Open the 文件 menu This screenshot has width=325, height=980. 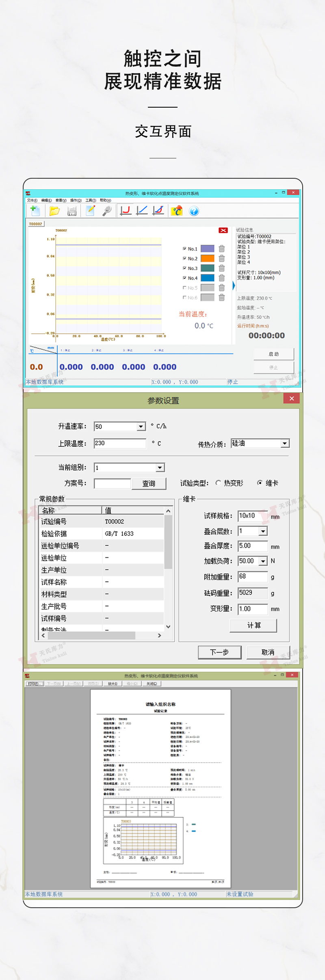(32, 200)
